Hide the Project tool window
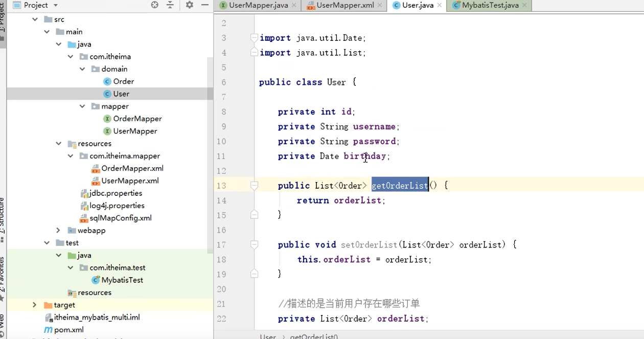Viewport: 644px width, 339px height. pos(204,4)
